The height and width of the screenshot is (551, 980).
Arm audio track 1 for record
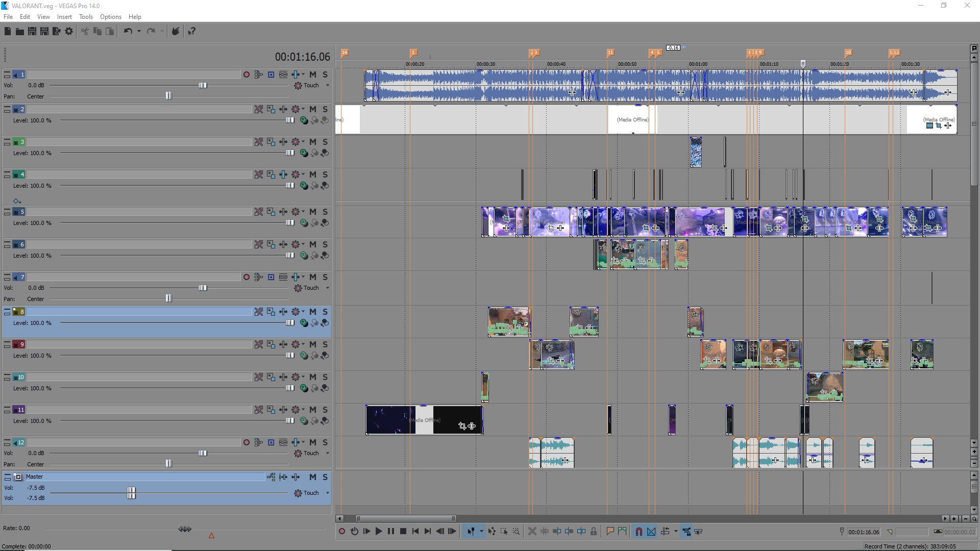tap(247, 75)
